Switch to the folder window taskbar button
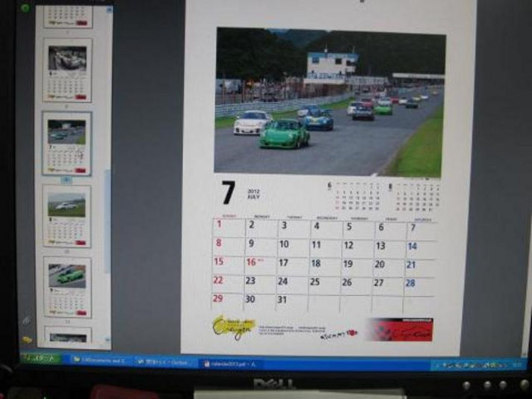 [x=101, y=361]
